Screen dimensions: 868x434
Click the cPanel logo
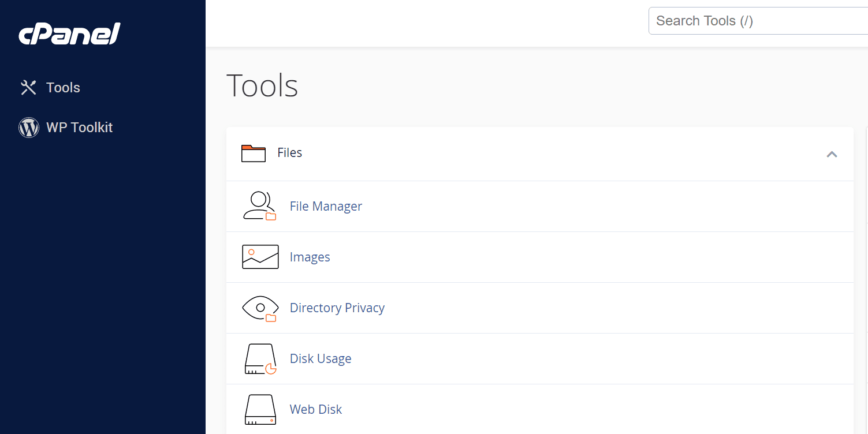pos(69,34)
